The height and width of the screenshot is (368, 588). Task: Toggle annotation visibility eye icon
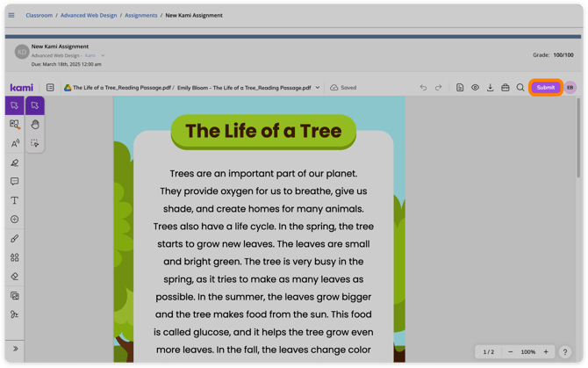(x=475, y=88)
